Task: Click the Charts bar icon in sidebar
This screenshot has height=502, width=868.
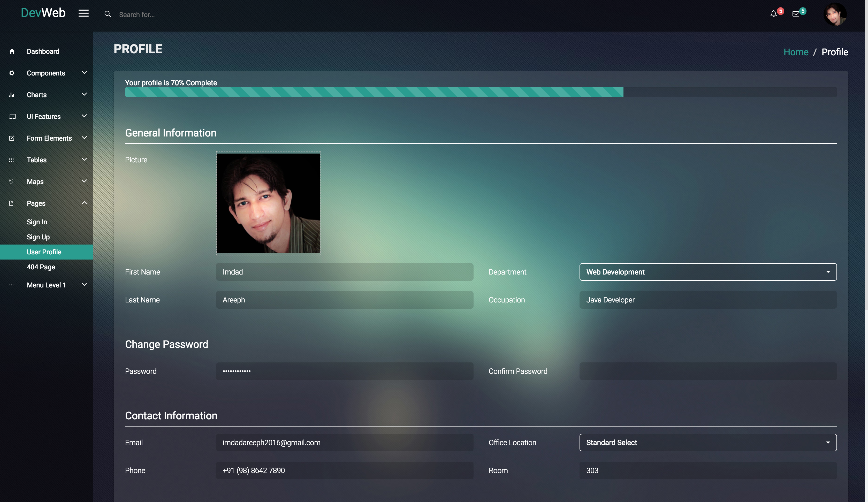Action: point(12,95)
